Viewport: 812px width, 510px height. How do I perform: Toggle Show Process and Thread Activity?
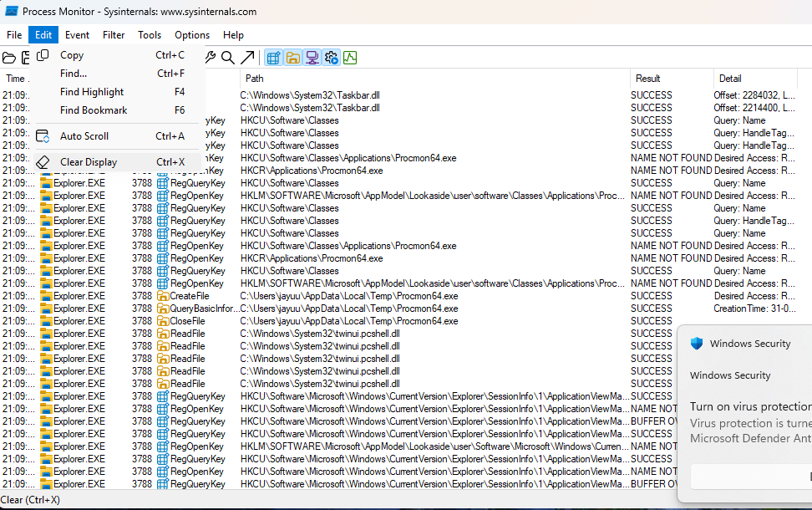click(x=331, y=58)
